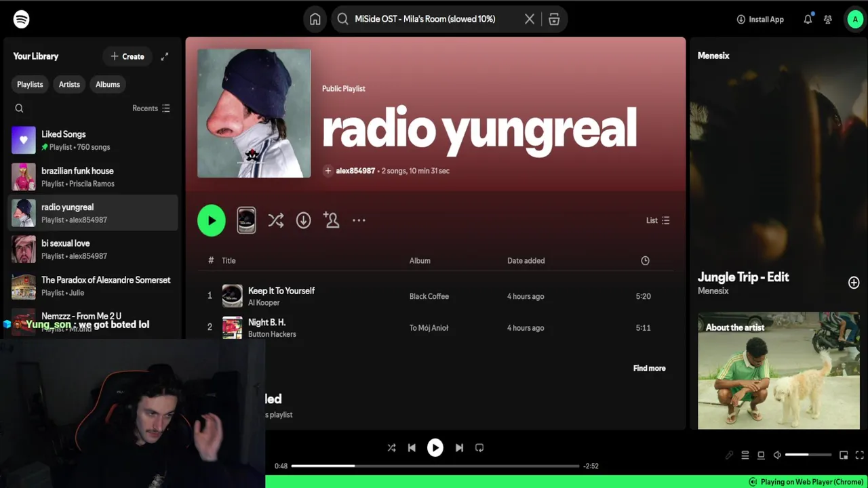Create a new playlist via Create button

click(127, 56)
